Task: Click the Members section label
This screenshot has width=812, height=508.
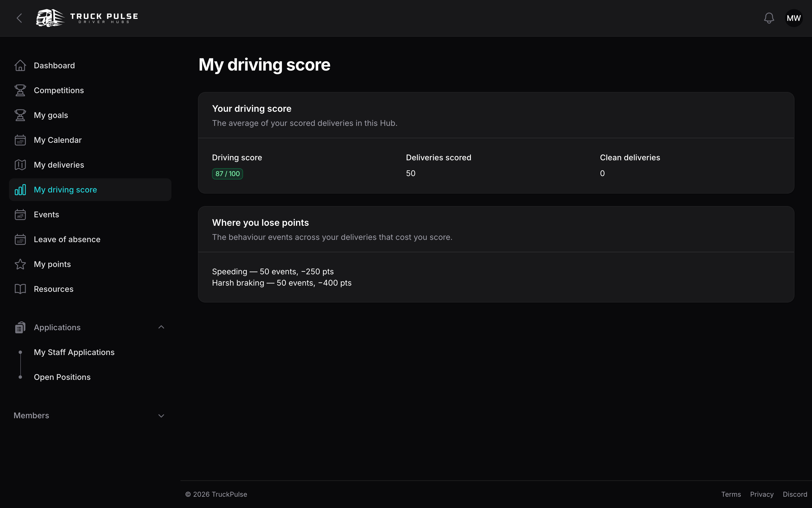Action: [x=31, y=416]
